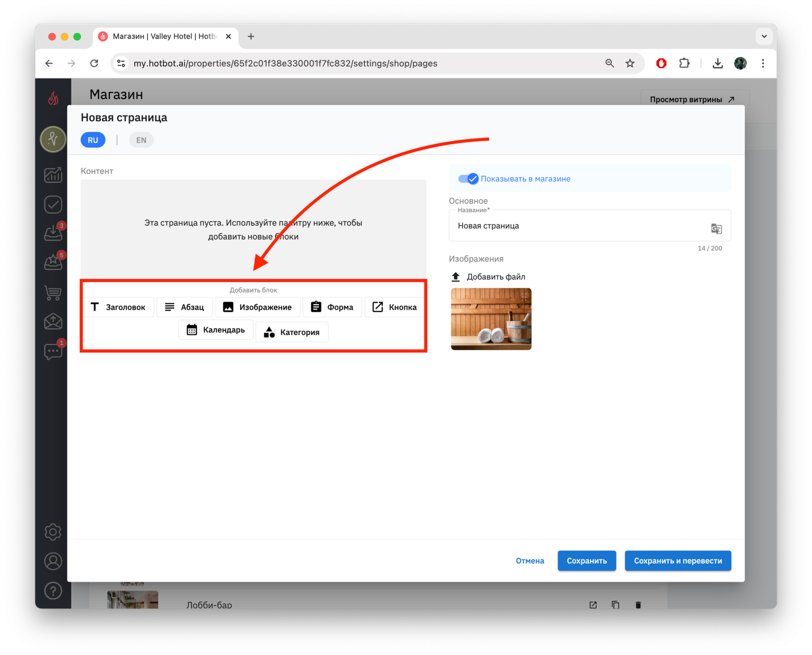The image size is (812, 655).
Task: Click the Отмена link
Action: pos(530,561)
